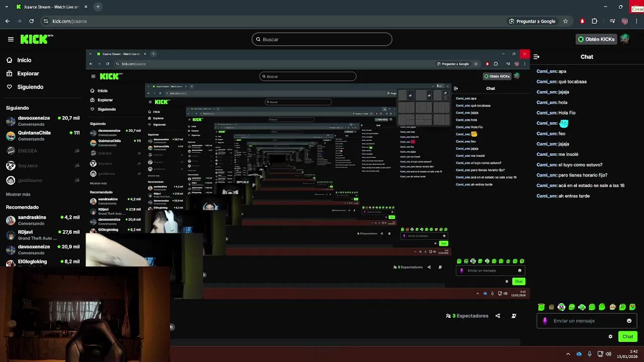The width and height of the screenshot is (644, 362).
Task: Focus the Enviar un mensaje input
Action: point(587,321)
